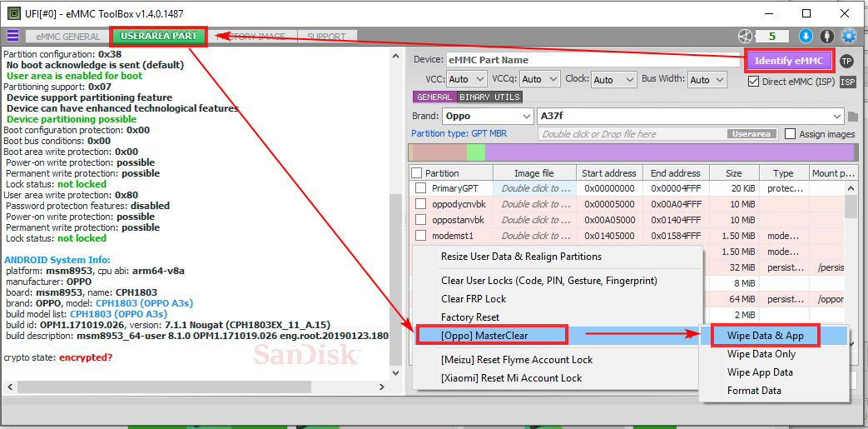Click the dark ISP icon

847,82
